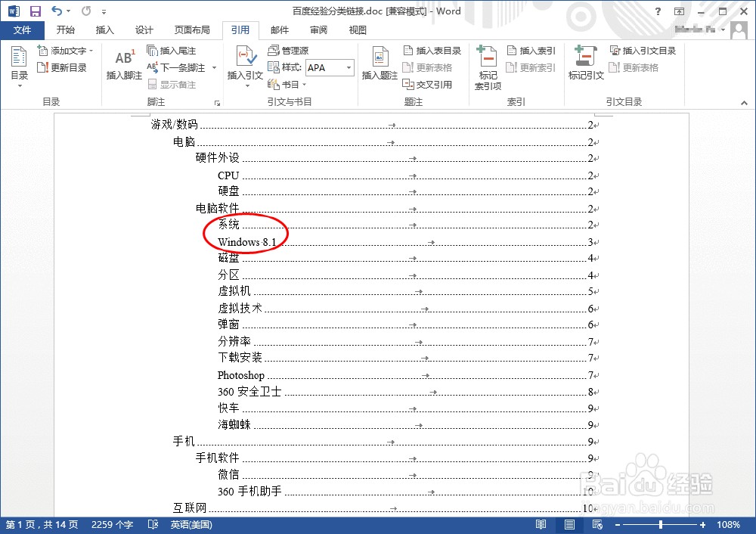Switch to Mailings (邮件) tab
Screen dimensions: 756x534
280,30
